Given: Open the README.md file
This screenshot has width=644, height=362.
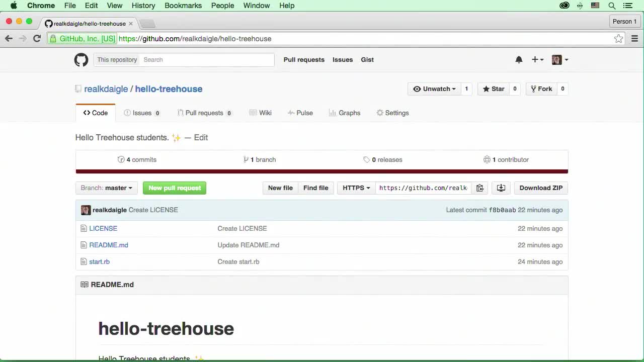Looking at the screenshot, I should point(109,245).
